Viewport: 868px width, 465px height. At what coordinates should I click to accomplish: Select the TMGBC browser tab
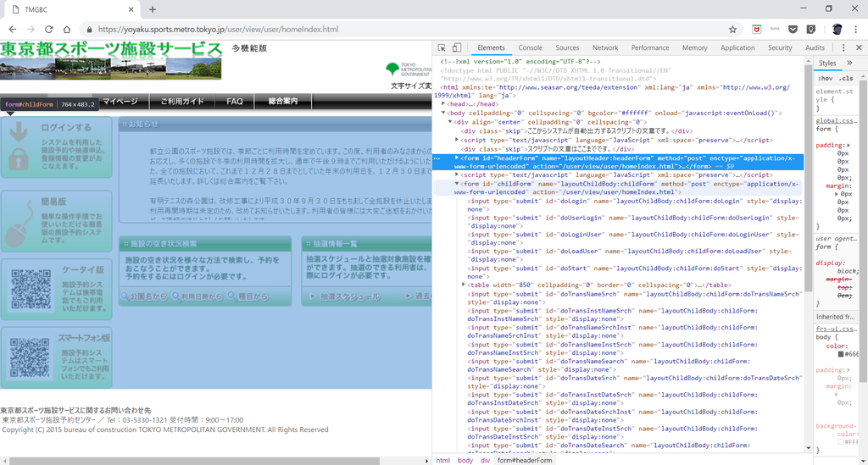[71, 10]
